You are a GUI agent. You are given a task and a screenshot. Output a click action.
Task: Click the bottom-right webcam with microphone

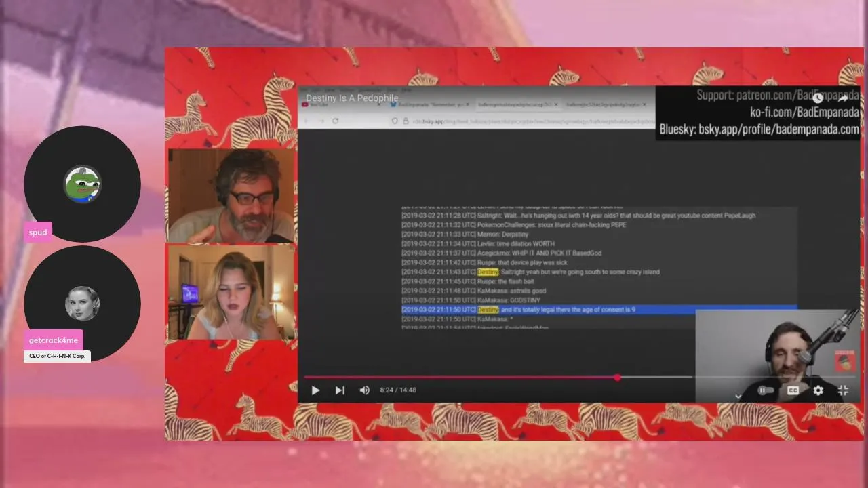tap(777, 357)
